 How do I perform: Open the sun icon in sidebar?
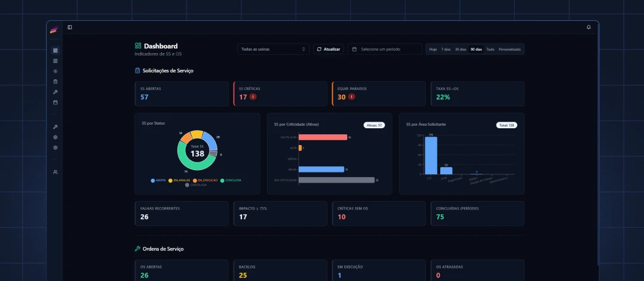(56, 72)
